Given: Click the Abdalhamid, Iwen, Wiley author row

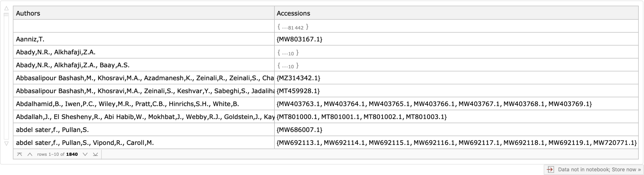Looking at the screenshot, I should (127, 104).
